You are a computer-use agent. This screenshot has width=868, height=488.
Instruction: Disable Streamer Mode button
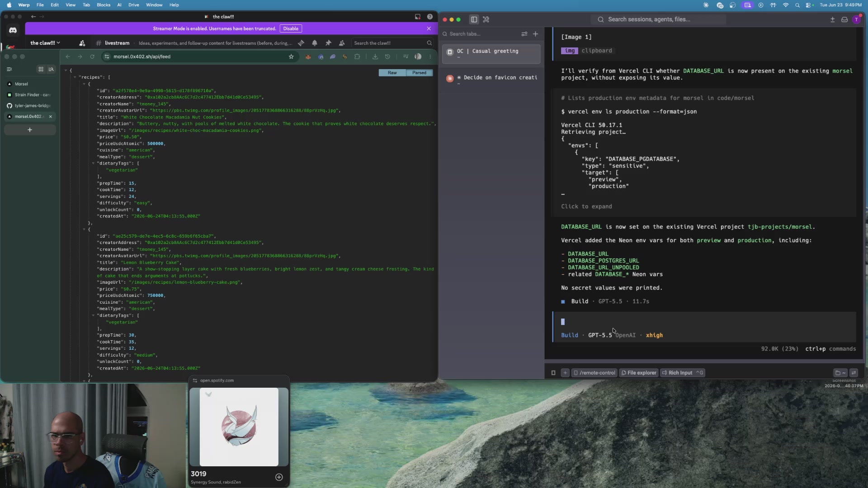[x=291, y=28]
